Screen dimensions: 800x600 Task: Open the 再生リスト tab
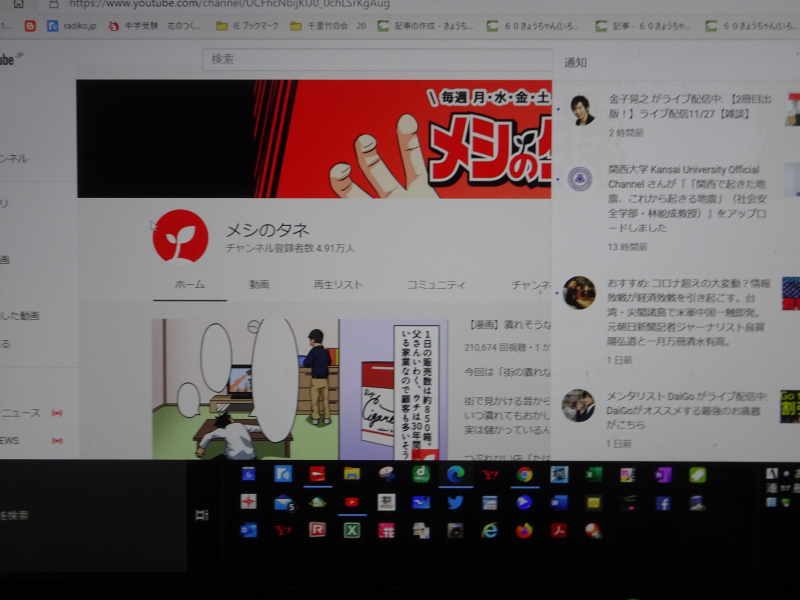(338, 285)
